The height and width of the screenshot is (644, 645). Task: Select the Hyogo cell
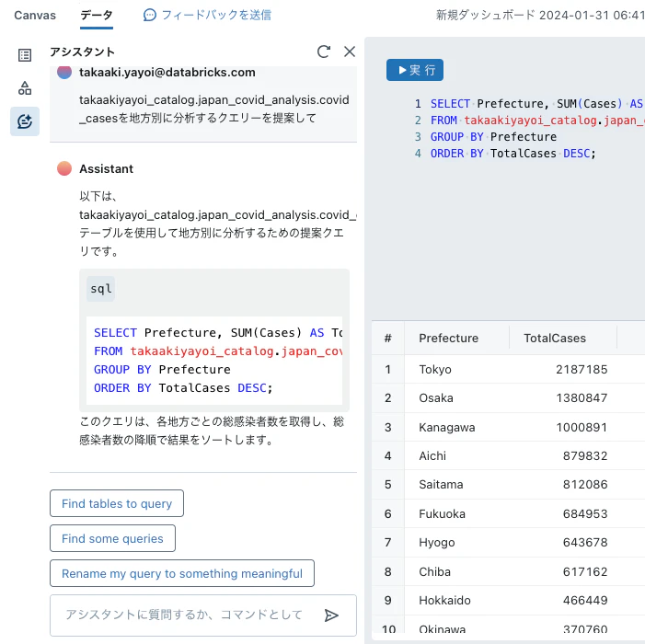point(437,543)
